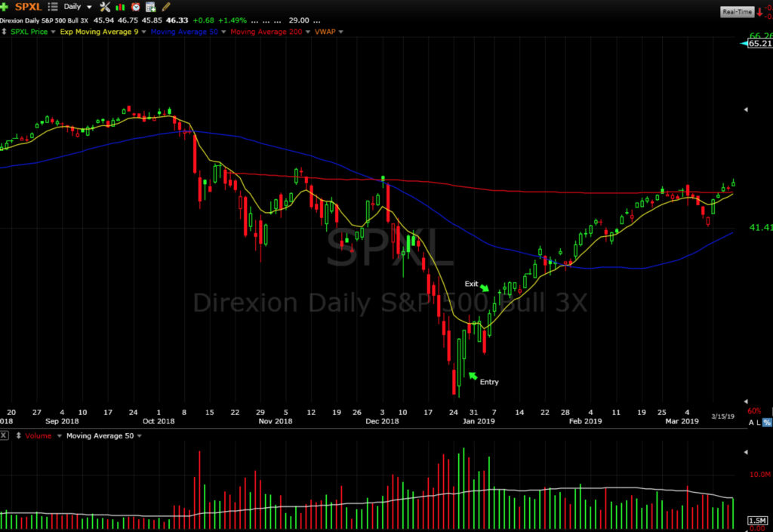Screen dimensions: 773x532
Task: Click the Entry annotation label
Action: (x=489, y=382)
